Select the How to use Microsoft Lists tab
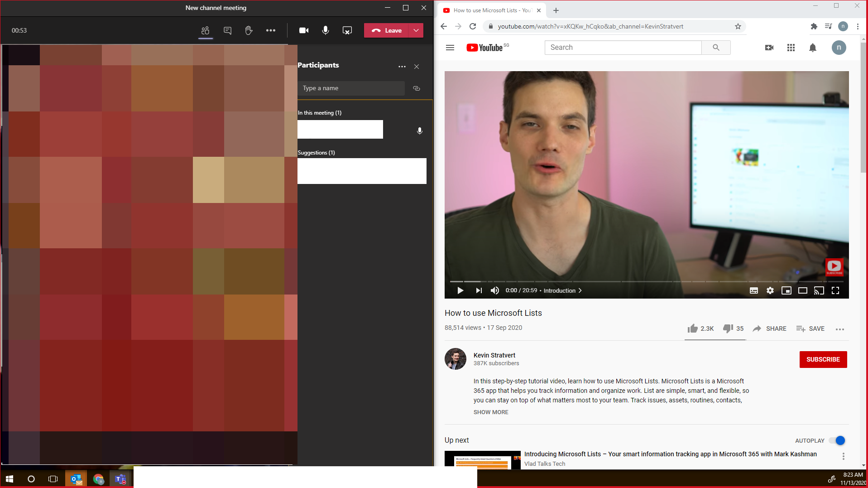868x488 pixels. 491,10
